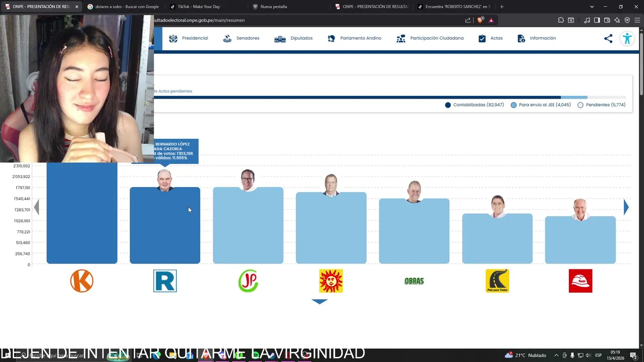Close the active ONPE tab
644x362 pixels.
(76, 7)
